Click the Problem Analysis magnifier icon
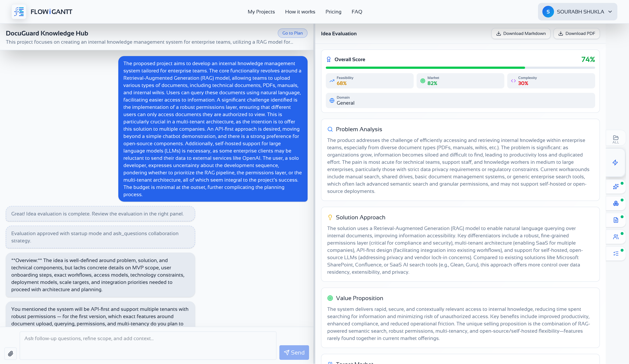This screenshot has width=629, height=364. tap(330, 129)
